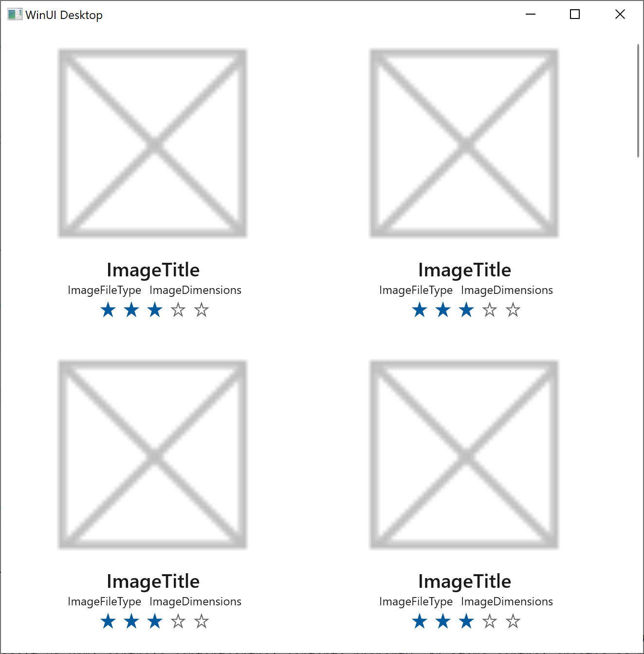
Task: Click the WinUI Desktop title bar icon
Action: pos(14,14)
